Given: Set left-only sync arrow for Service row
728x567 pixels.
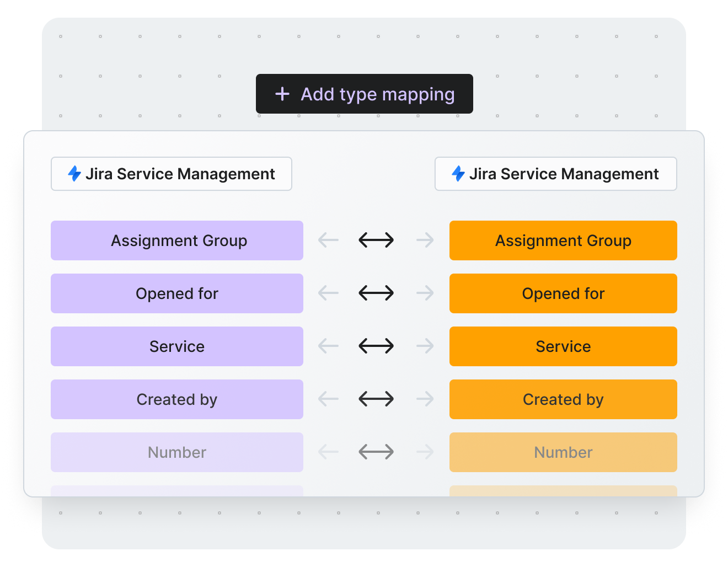Looking at the screenshot, I should pyautogui.click(x=328, y=346).
